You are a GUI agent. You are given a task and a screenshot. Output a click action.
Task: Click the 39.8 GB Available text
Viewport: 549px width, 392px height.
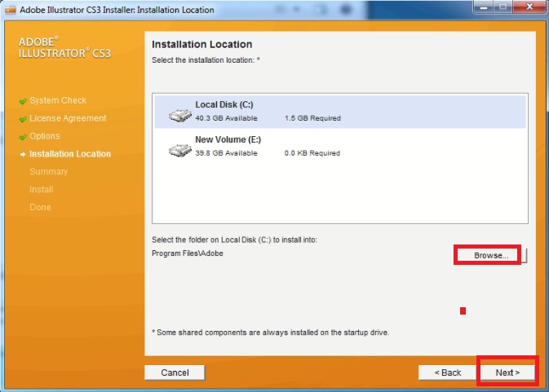(x=226, y=153)
